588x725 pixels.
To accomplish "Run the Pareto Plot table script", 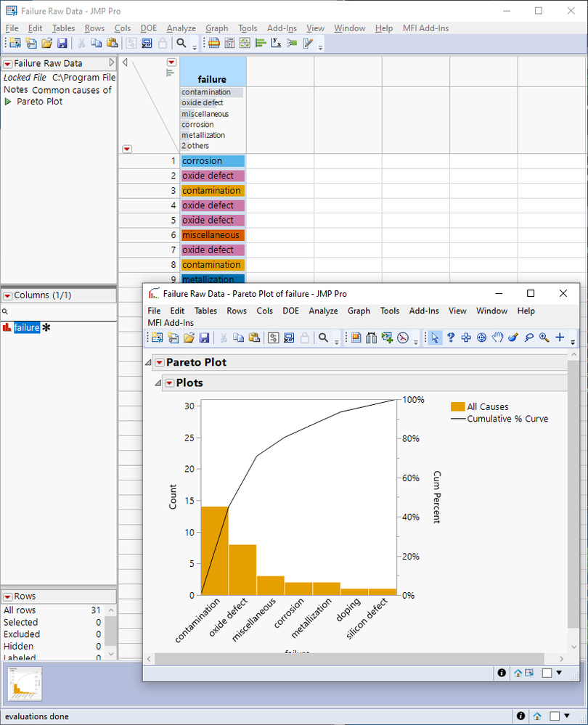I will pos(8,102).
